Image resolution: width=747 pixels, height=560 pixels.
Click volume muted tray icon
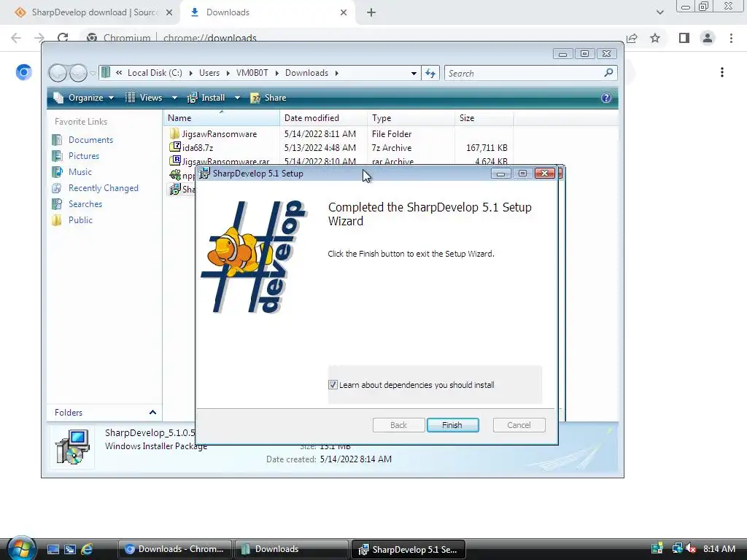point(692,549)
